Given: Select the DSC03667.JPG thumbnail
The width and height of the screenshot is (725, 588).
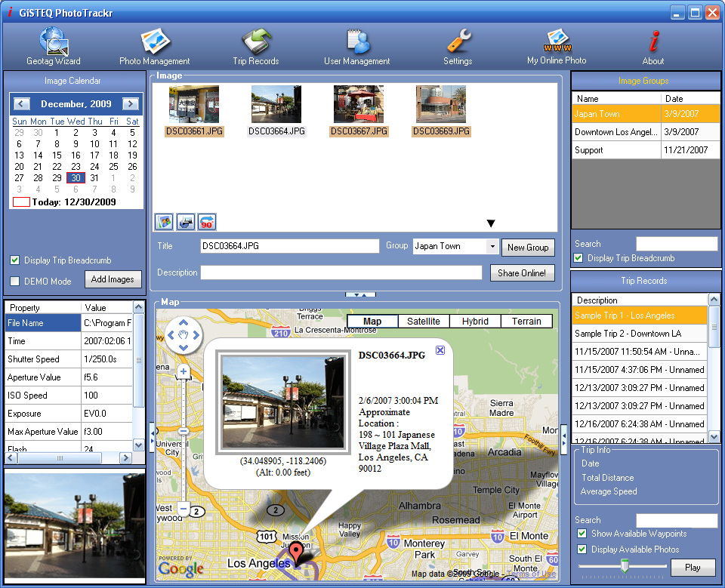Looking at the screenshot, I should pyautogui.click(x=359, y=111).
